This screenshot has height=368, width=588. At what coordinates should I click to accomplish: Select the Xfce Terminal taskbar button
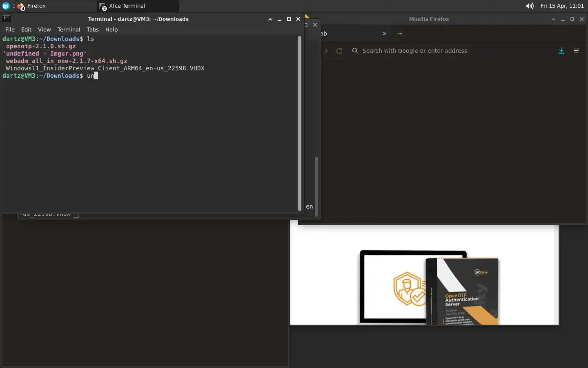coord(138,6)
